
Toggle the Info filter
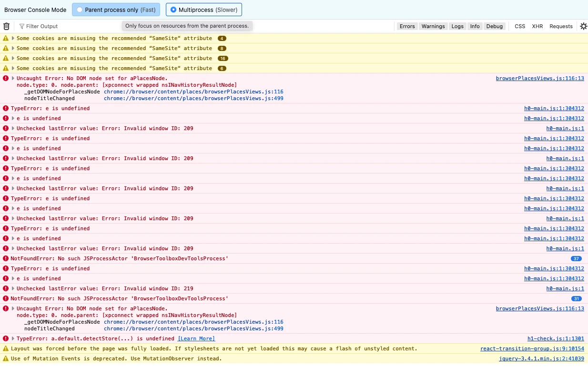click(475, 26)
